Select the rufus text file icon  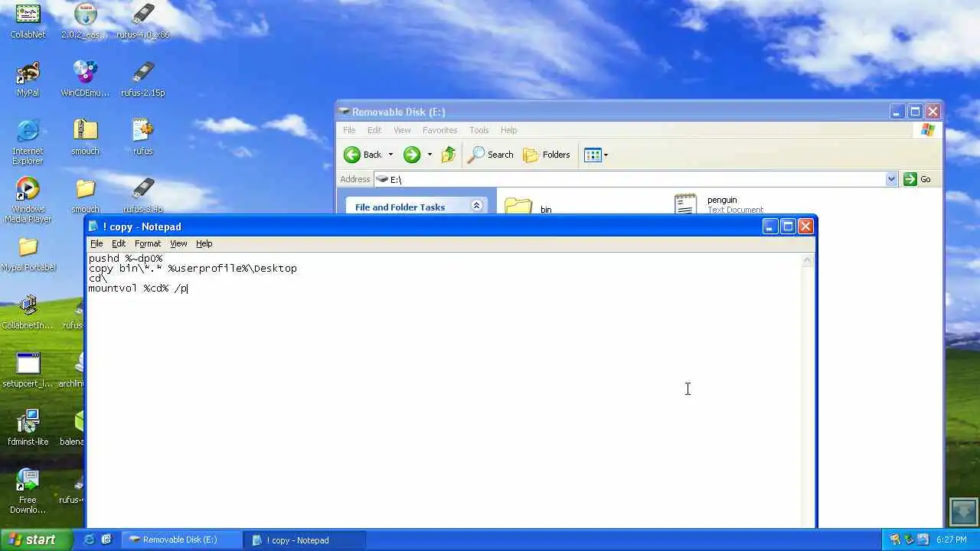point(143,137)
